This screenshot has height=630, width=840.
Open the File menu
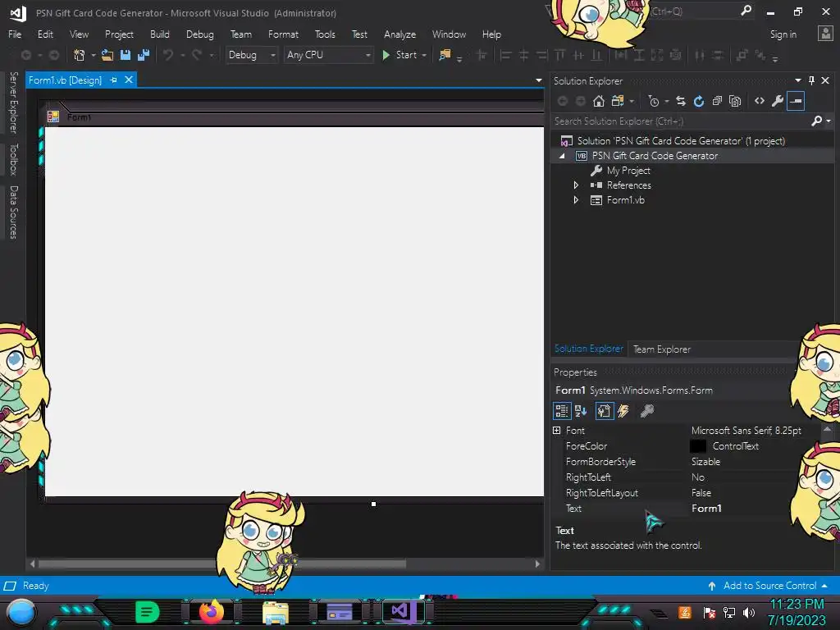tap(15, 34)
